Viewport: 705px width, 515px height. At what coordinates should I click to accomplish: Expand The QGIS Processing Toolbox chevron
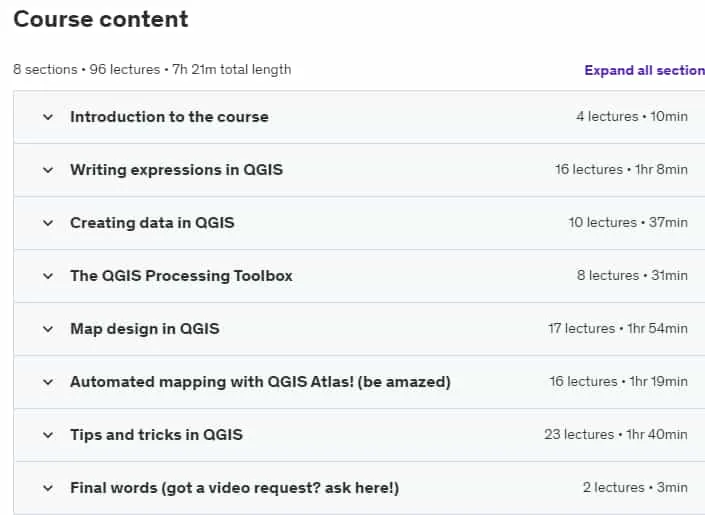[x=48, y=276]
